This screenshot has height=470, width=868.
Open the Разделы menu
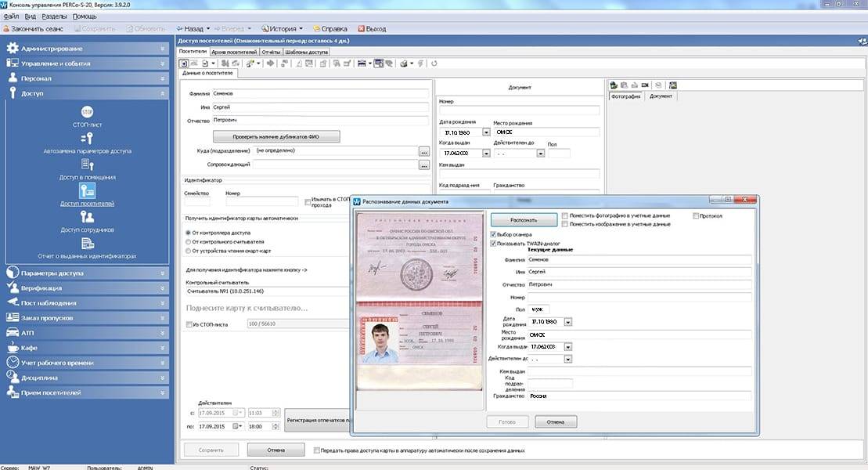tap(53, 16)
